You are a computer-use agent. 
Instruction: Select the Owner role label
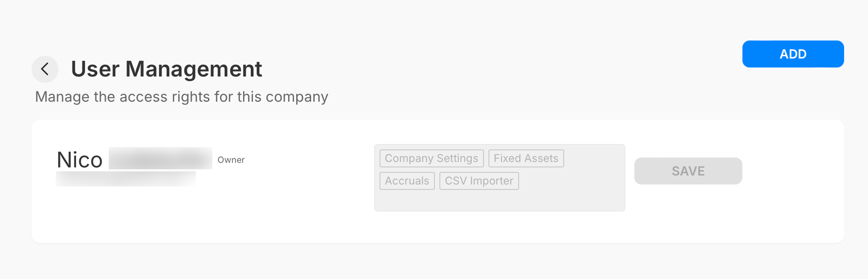231,160
